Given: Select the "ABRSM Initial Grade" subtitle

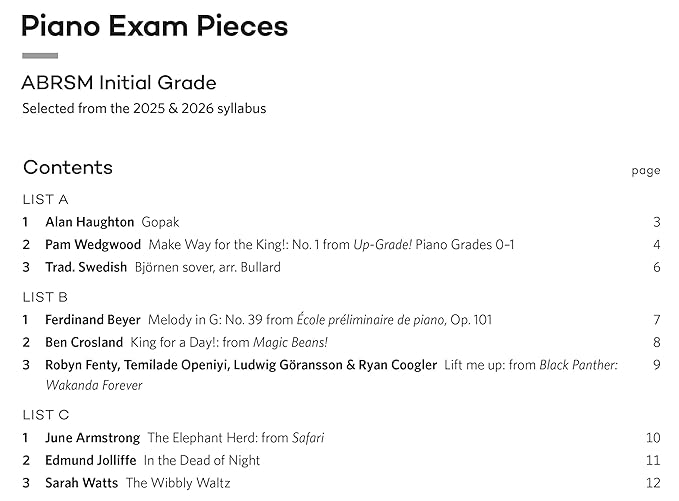Looking at the screenshot, I should pos(119,83).
